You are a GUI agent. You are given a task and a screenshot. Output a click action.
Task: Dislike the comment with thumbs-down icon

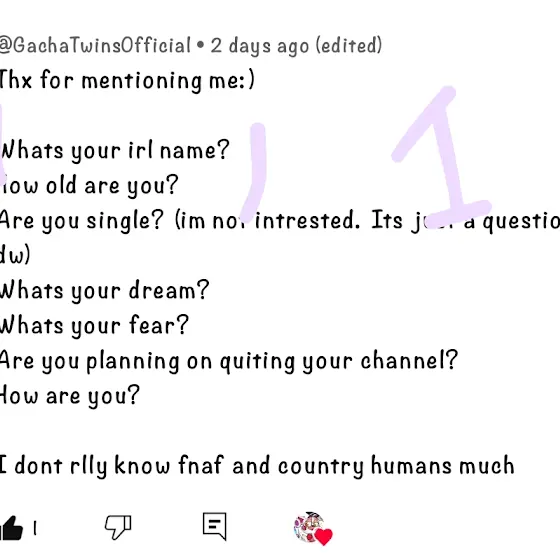(118, 527)
